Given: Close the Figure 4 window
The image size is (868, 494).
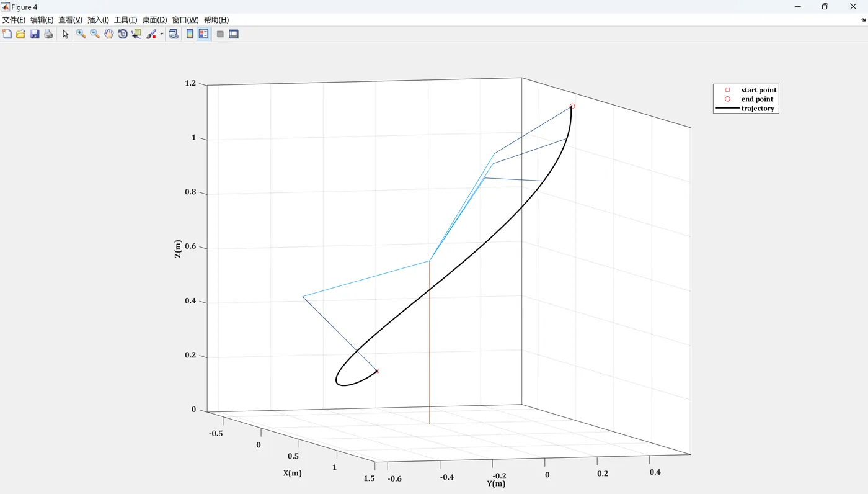Looking at the screenshot, I should coord(854,7).
